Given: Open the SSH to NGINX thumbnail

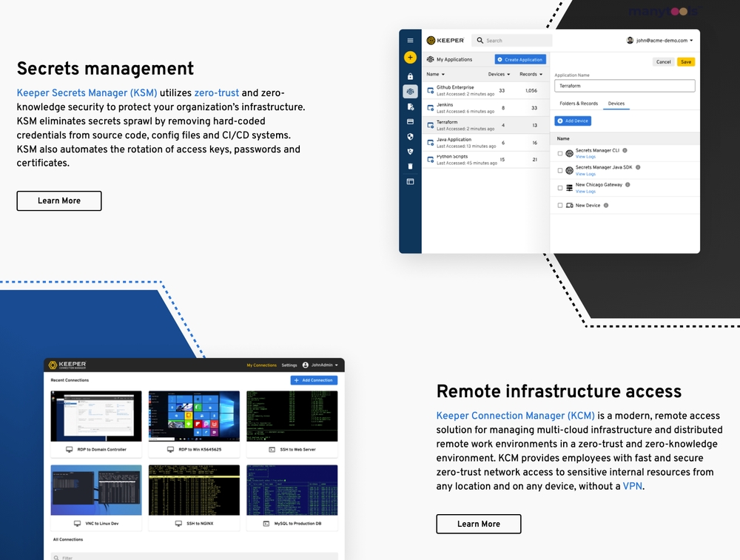Looking at the screenshot, I should coord(194,490).
